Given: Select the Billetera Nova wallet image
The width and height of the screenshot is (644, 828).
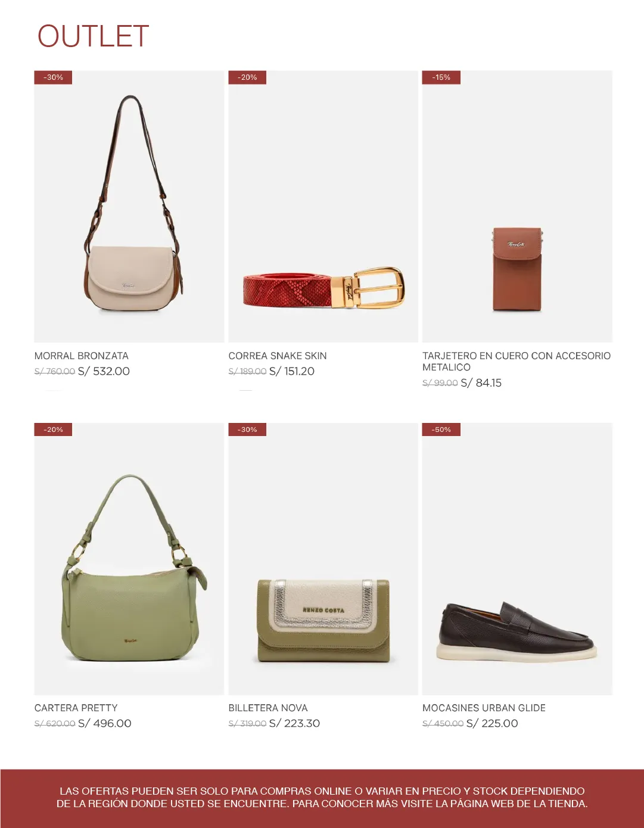Looking at the screenshot, I should click(x=323, y=559).
